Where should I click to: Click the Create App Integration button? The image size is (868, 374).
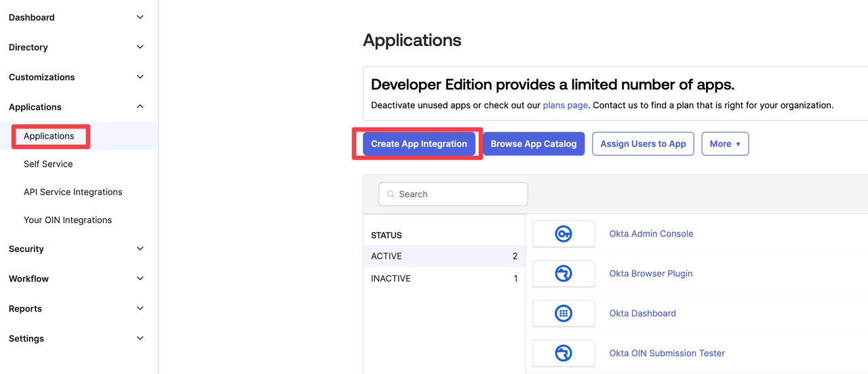419,144
